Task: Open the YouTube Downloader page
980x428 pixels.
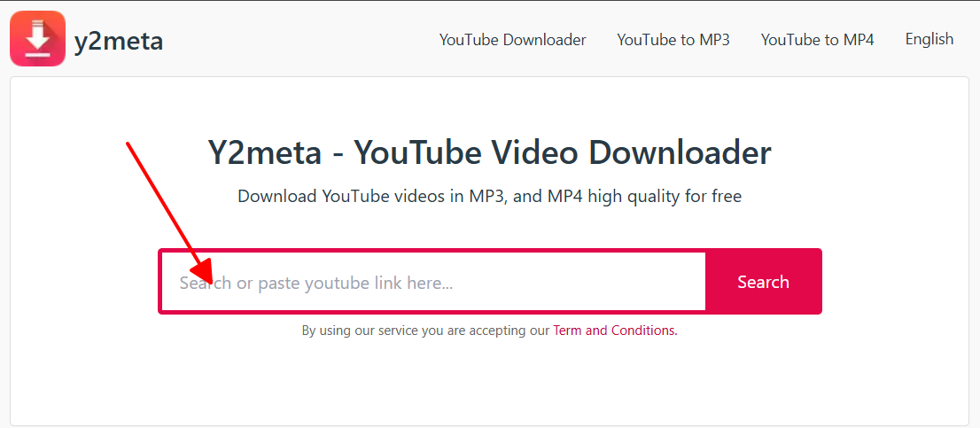Action: click(x=512, y=40)
